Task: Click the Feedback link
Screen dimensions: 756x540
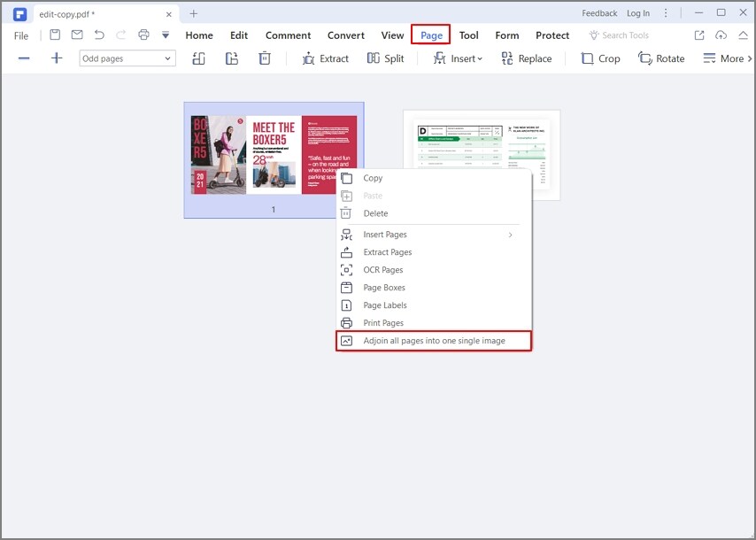Action: tap(599, 13)
